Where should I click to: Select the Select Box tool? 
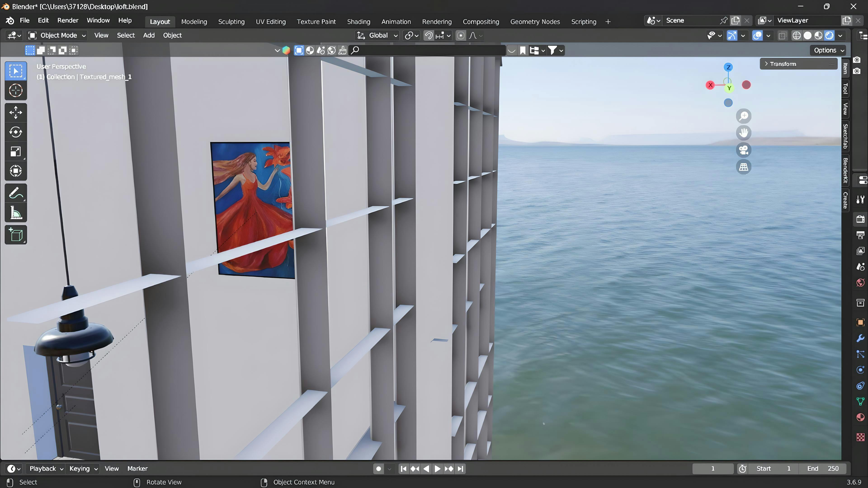(16, 71)
